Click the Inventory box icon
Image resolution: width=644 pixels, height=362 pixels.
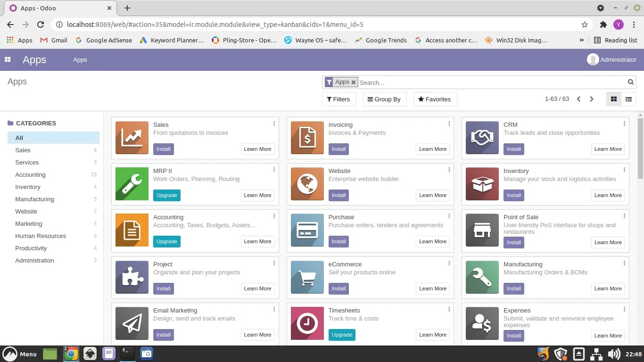[482, 184]
